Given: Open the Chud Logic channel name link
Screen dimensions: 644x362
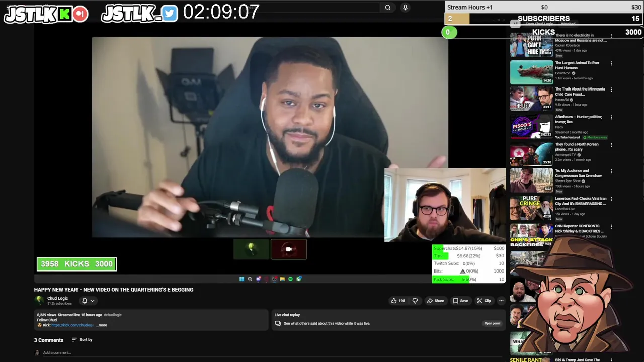Looking at the screenshot, I should coord(57,298).
